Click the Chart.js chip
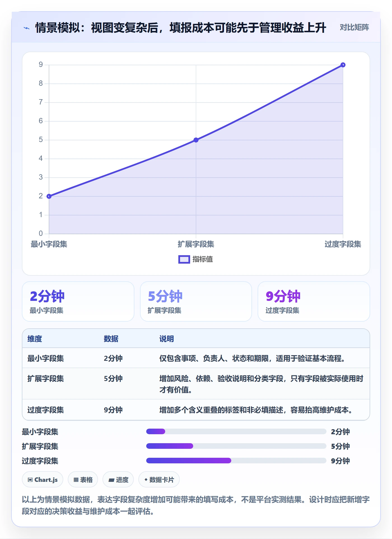 43,480
